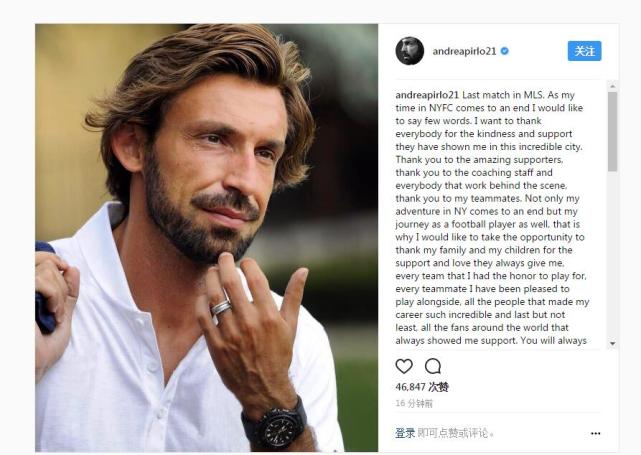Viewport: 641px width, 455px height.
Task: Click the caption scrollbar up arrow
Action: coord(612,86)
